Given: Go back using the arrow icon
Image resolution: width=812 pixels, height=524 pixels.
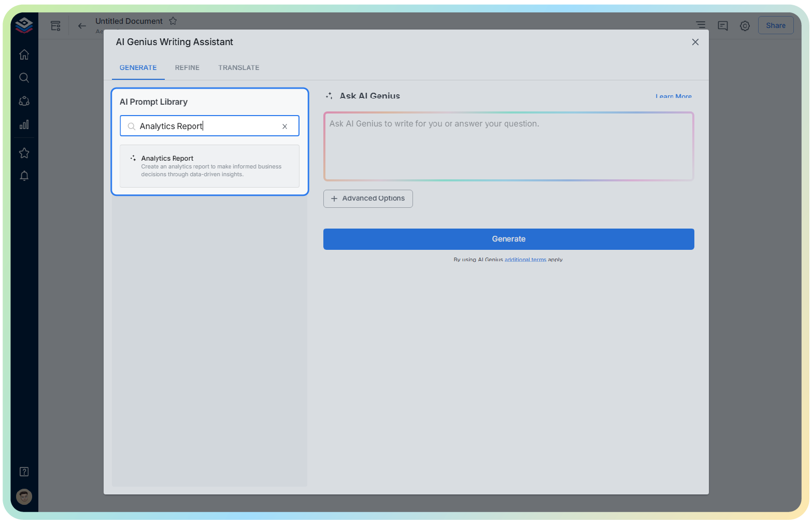Looking at the screenshot, I should point(82,25).
